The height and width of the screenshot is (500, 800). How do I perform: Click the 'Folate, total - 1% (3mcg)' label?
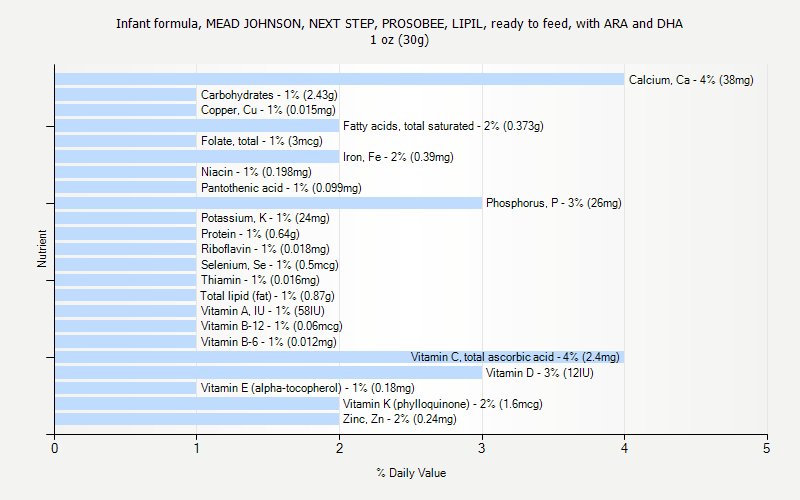coord(261,141)
